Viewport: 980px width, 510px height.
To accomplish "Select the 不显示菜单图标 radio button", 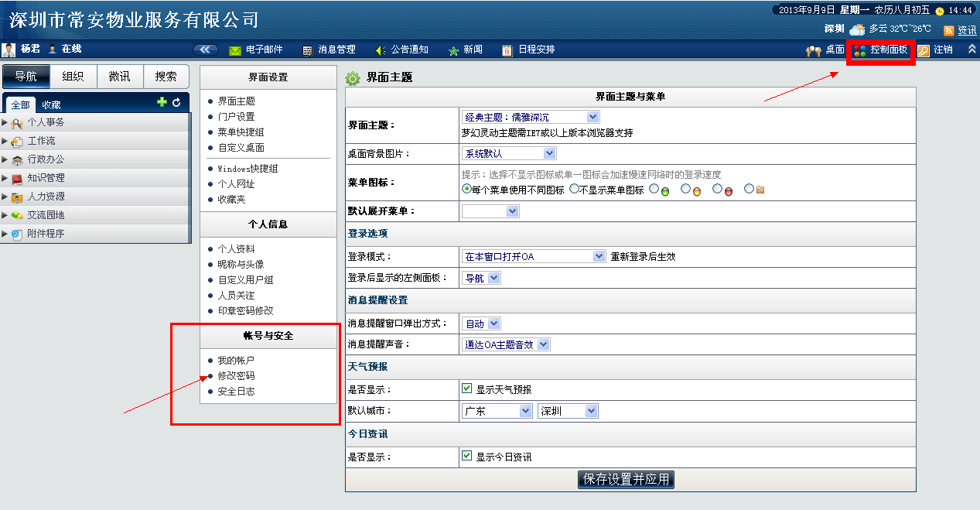I will pyautogui.click(x=574, y=189).
